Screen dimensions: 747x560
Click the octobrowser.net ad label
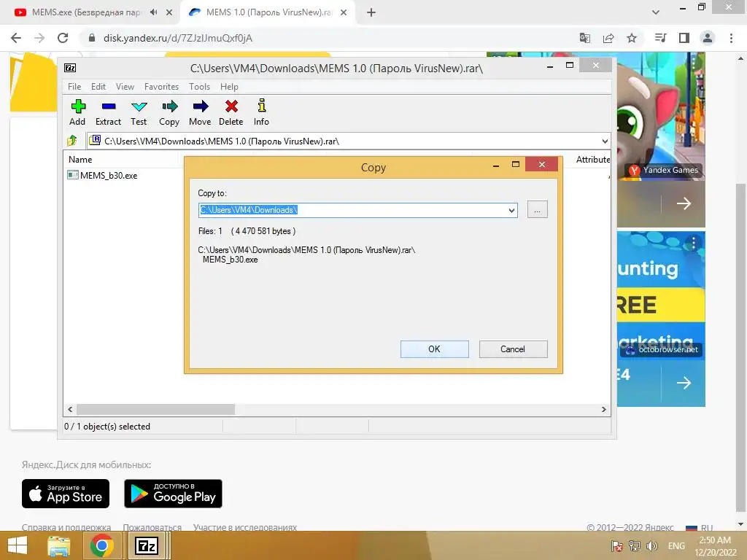(x=662, y=349)
